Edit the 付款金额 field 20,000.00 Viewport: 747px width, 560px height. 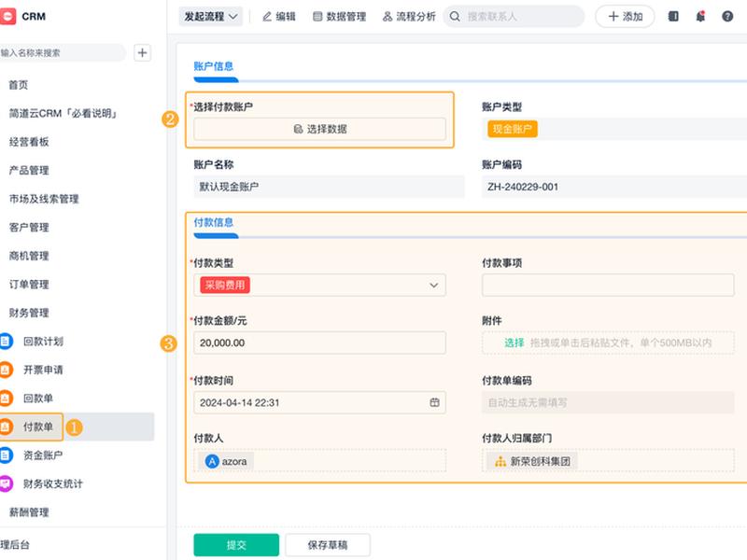(319, 343)
